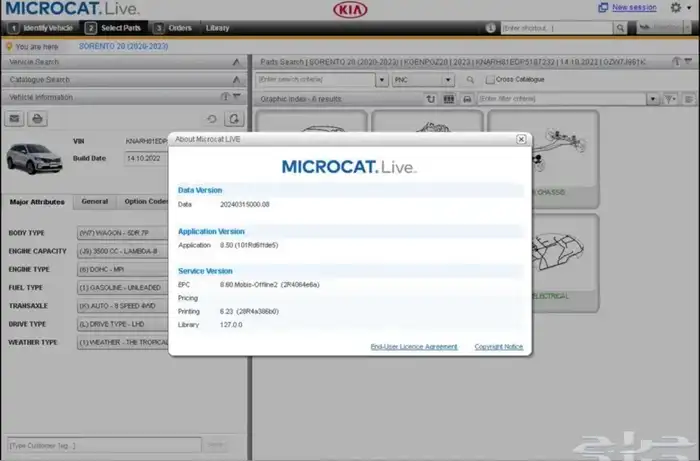This screenshot has width=700, height=461.
Task: Select the Option Codes tab
Action: (x=144, y=202)
